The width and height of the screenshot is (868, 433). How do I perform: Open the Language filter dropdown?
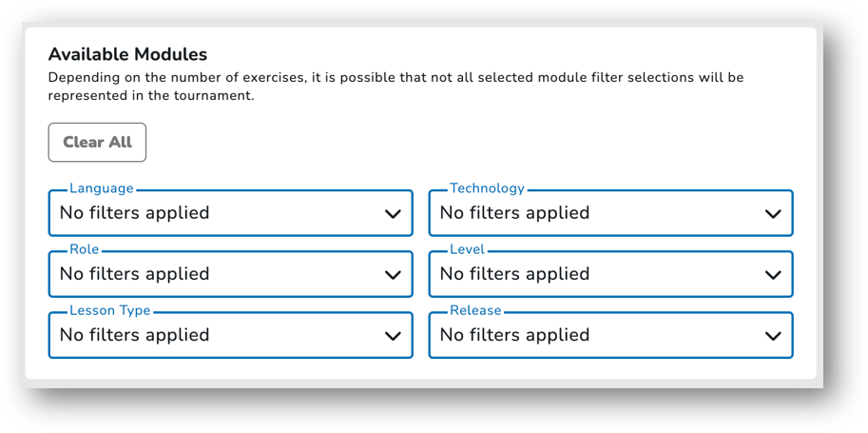(x=230, y=213)
